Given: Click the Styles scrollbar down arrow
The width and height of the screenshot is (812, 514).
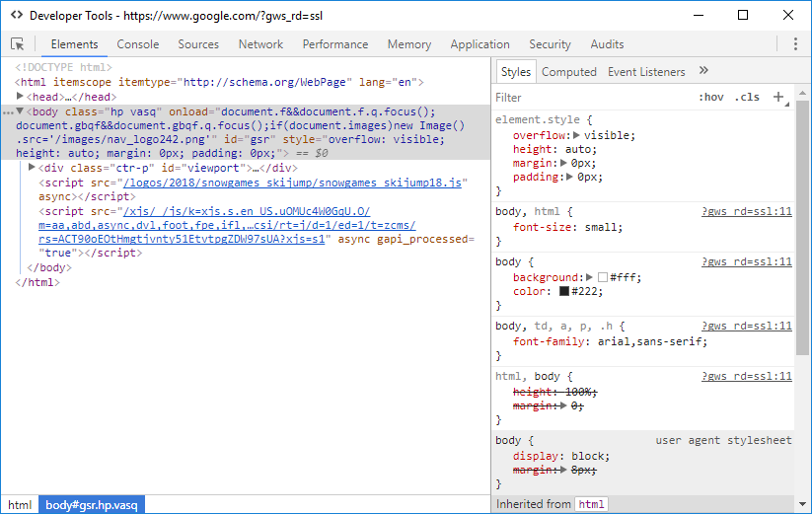Looking at the screenshot, I should click(x=802, y=504).
